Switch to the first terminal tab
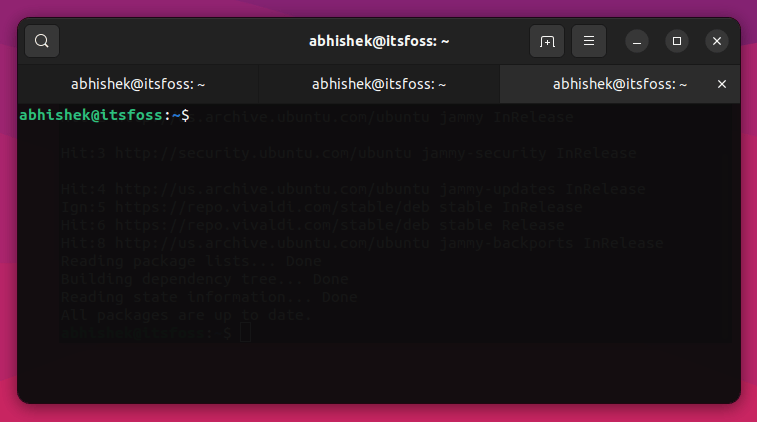Viewport: 757px width, 422px height. 138,85
